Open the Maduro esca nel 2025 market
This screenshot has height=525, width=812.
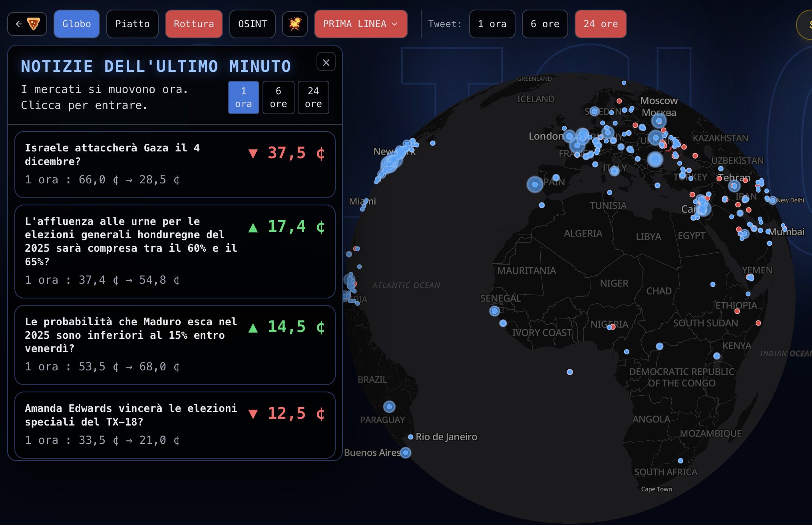pos(175,344)
